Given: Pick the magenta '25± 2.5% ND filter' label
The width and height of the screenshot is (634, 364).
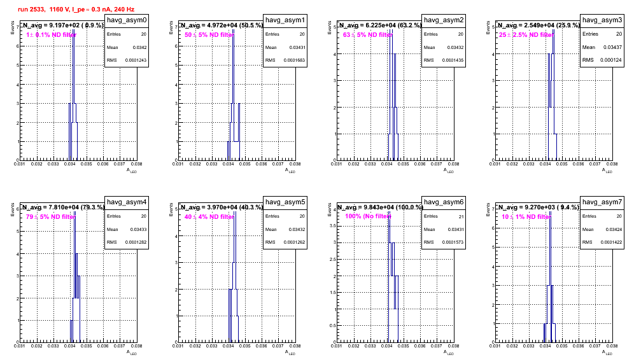Looking at the screenshot, I should coord(526,35).
